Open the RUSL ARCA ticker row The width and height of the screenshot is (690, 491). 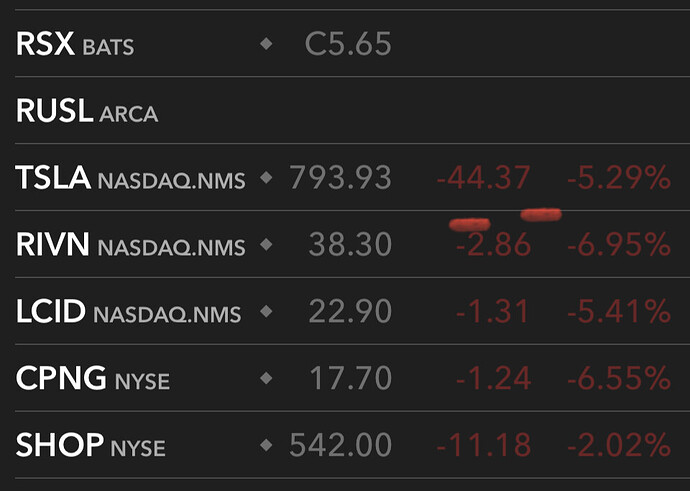coord(352,110)
